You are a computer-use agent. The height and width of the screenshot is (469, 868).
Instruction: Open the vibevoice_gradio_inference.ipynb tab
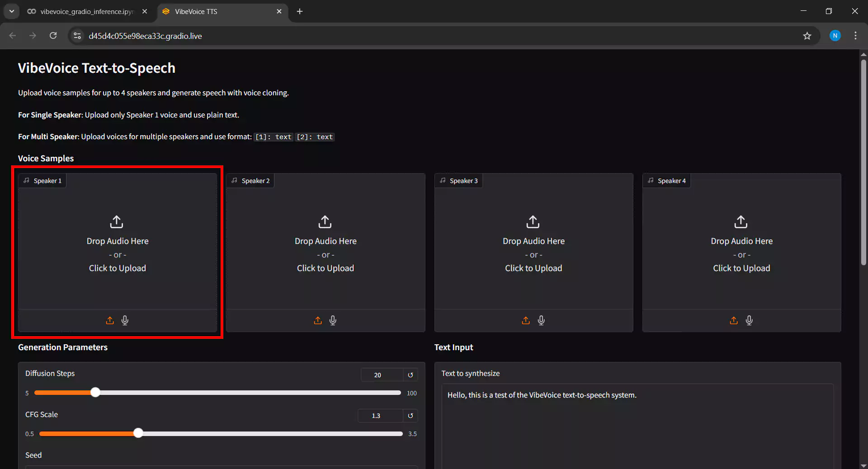point(86,11)
